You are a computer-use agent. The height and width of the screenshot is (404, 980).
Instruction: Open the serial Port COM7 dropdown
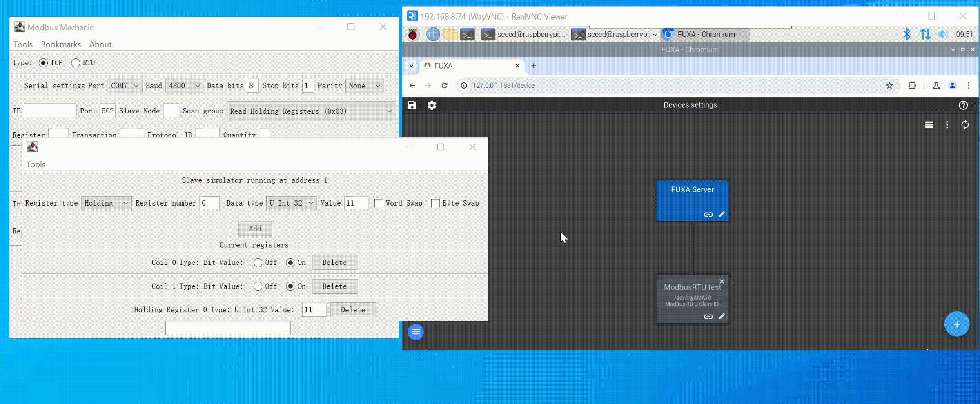(x=125, y=86)
